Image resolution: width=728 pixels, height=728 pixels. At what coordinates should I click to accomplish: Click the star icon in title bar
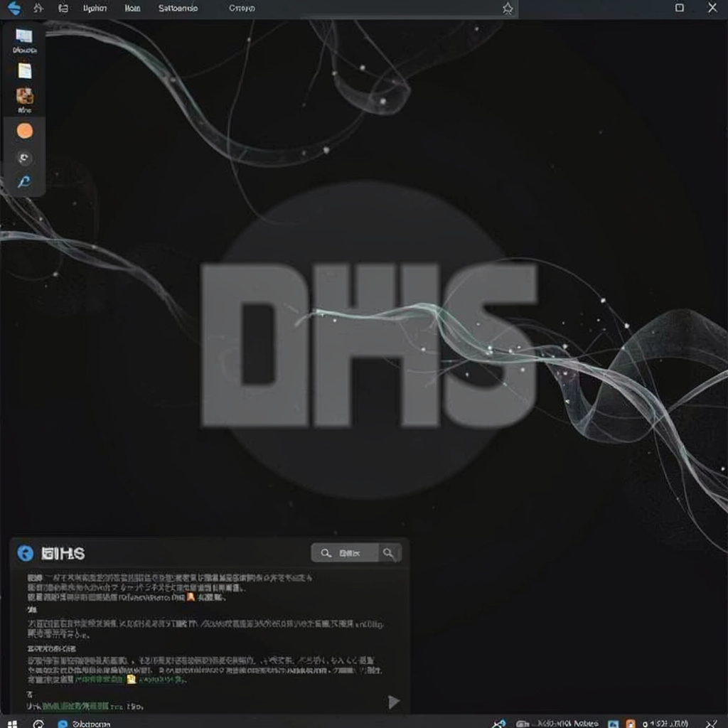[508, 9]
